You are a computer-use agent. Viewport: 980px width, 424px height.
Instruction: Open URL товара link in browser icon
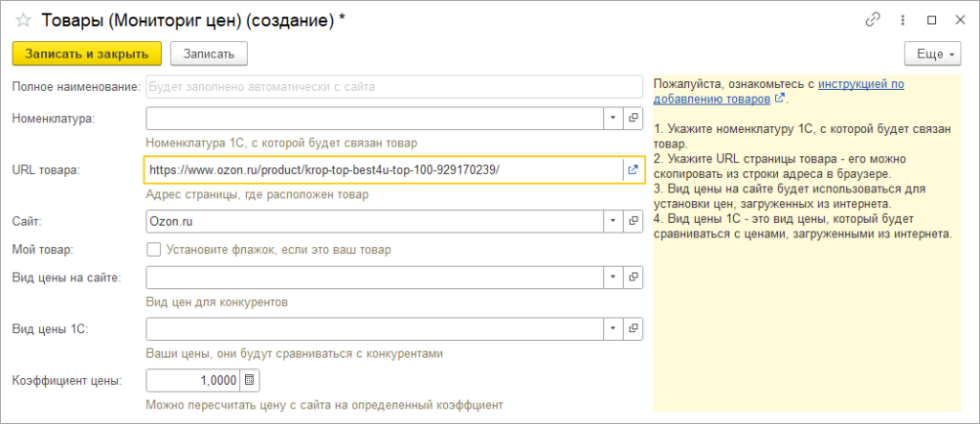coord(633,168)
